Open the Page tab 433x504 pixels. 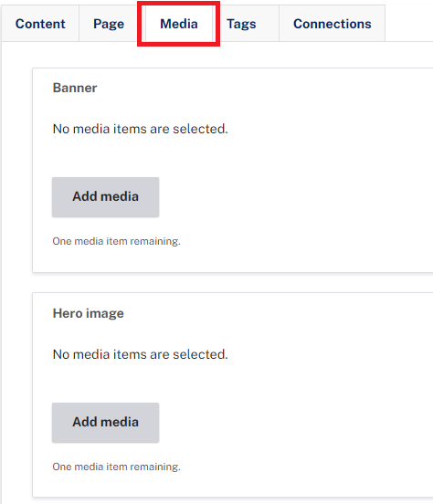tap(109, 24)
